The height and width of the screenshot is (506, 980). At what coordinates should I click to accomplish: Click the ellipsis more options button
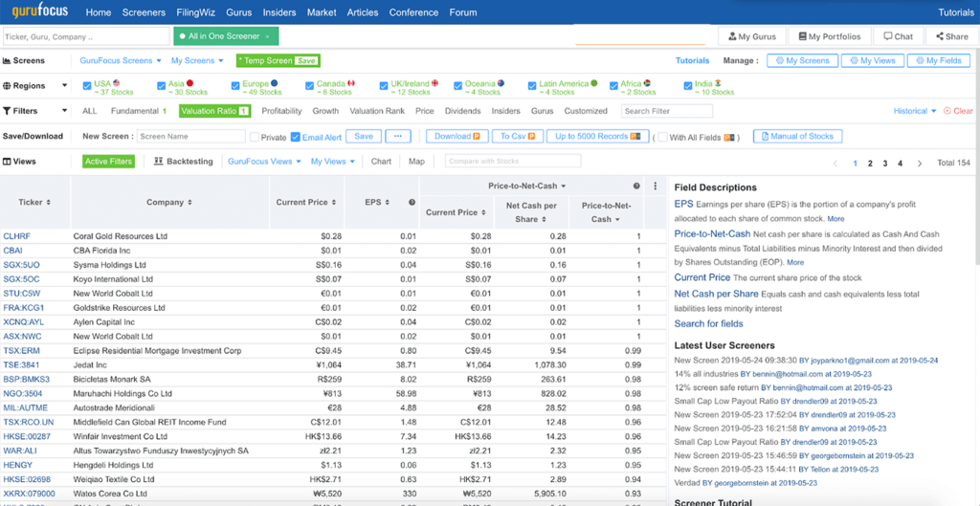click(x=397, y=136)
